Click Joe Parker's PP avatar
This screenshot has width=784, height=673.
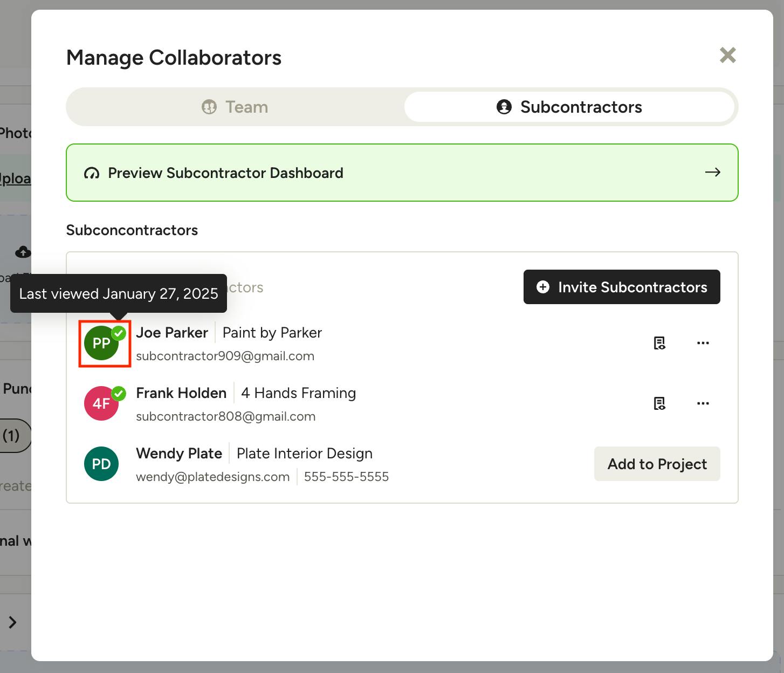tap(101, 344)
